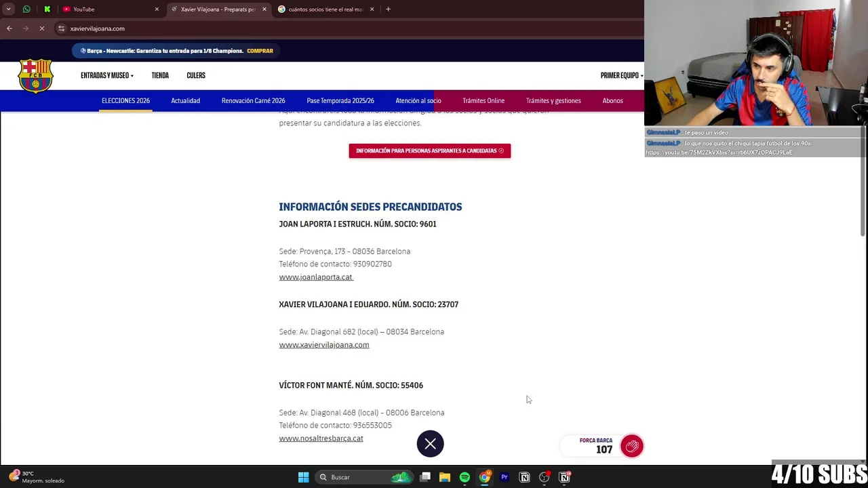Image resolution: width=868 pixels, height=488 pixels.
Task: Open Trámites Online
Action: tap(484, 100)
